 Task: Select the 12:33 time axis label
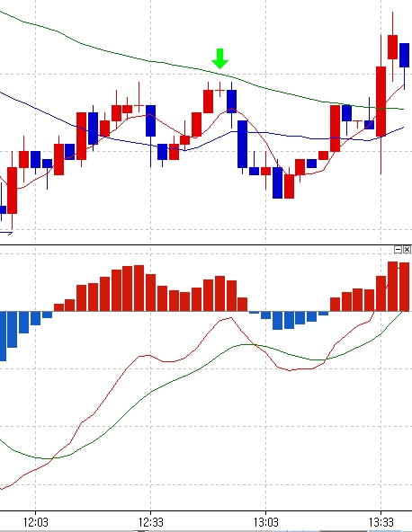(x=151, y=522)
